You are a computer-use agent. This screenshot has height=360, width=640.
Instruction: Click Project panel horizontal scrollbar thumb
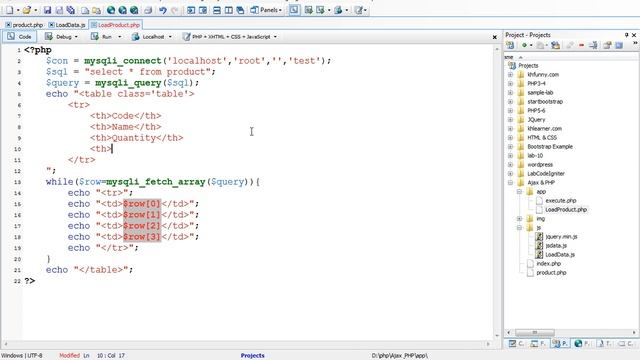(x=534, y=332)
